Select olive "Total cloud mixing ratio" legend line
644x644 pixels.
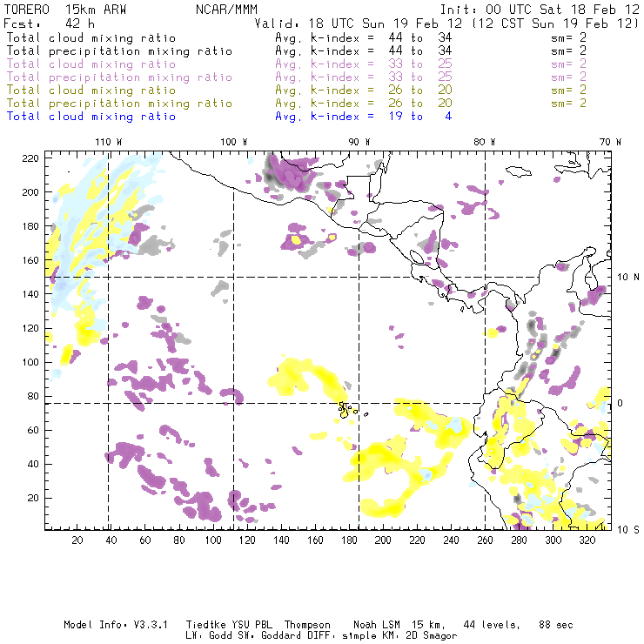[x=91, y=91]
